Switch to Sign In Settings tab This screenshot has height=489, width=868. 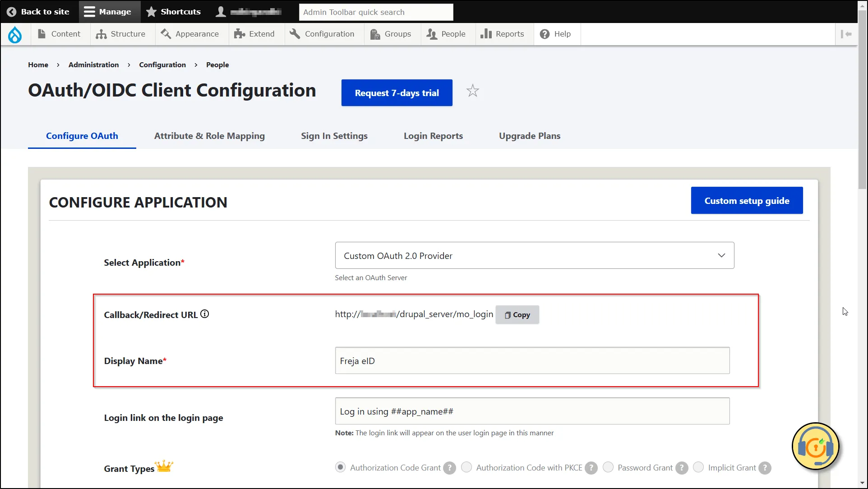coord(334,135)
